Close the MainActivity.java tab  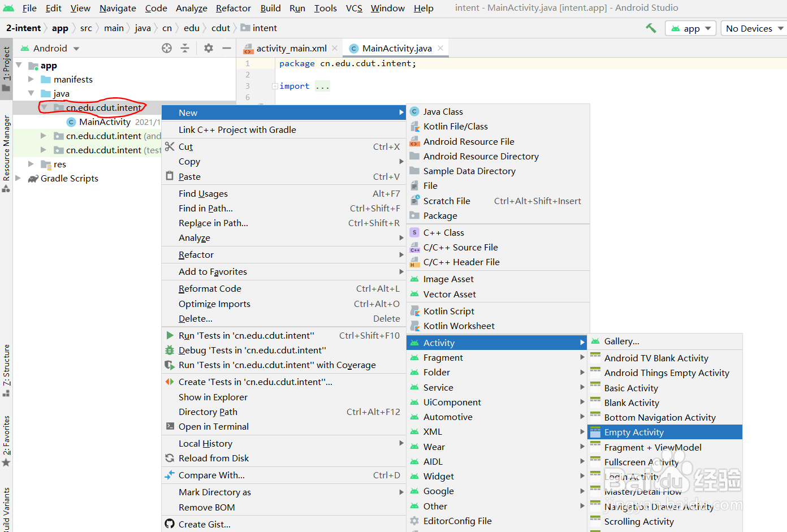pyautogui.click(x=441, y=48)
